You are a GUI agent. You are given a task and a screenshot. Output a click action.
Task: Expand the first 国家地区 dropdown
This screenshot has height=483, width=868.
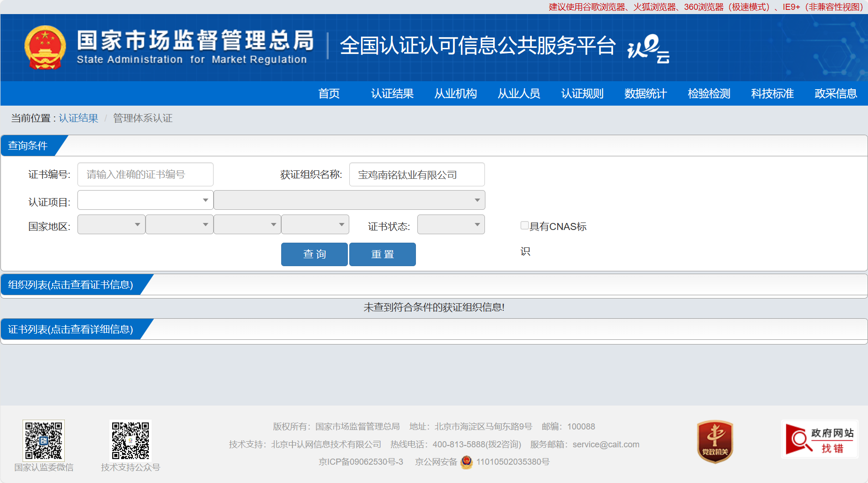click(x=111, y=224)
